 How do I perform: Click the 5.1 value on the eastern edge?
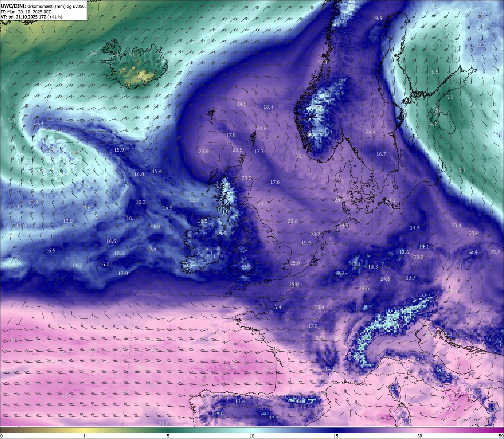(462, 170)
